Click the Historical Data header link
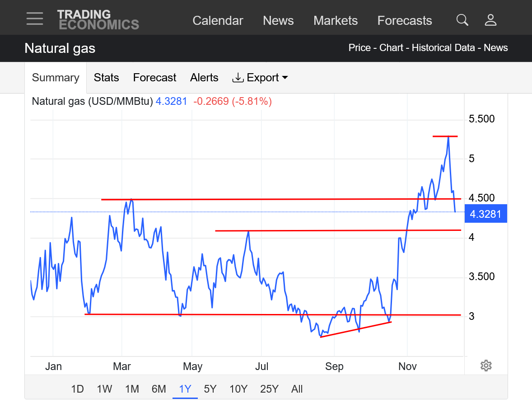This screenshot has height=403, width=532. point(443,48)
